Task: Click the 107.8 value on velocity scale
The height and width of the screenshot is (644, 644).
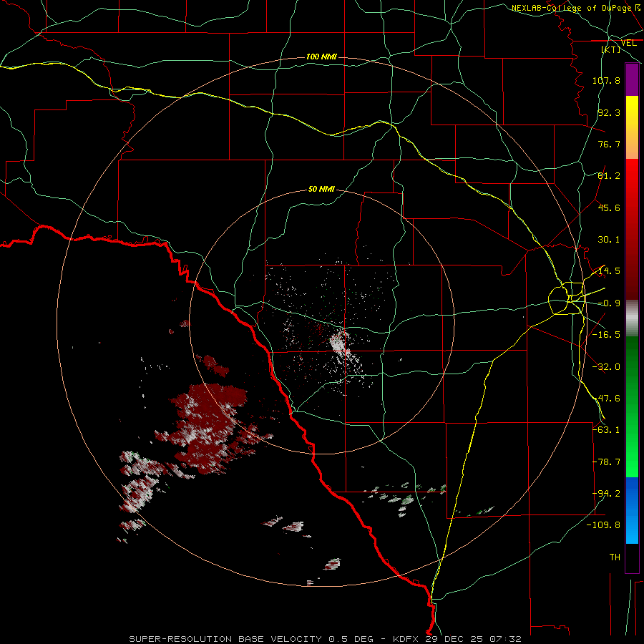Action: 606,80
